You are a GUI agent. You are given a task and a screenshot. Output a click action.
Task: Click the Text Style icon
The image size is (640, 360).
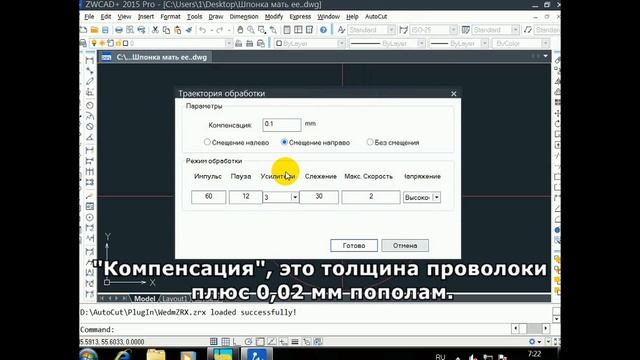pyautogui.click(x=342, y=30)
